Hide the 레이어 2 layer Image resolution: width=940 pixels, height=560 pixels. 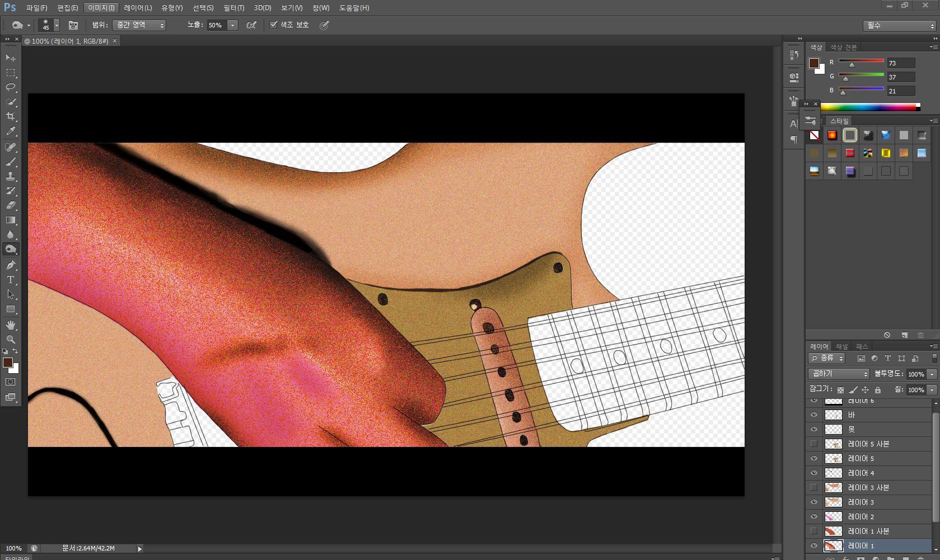(814, 516)
